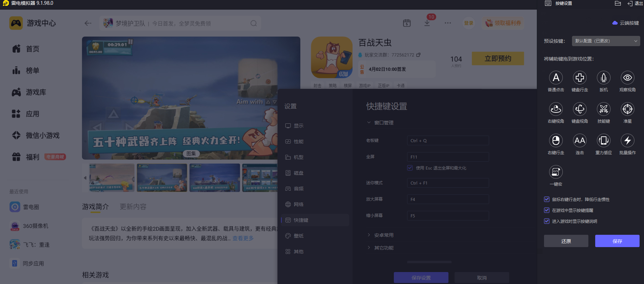Select the 技能键 skill key tool
Viewport: 644px width, 284px height.
coord(603,109)
